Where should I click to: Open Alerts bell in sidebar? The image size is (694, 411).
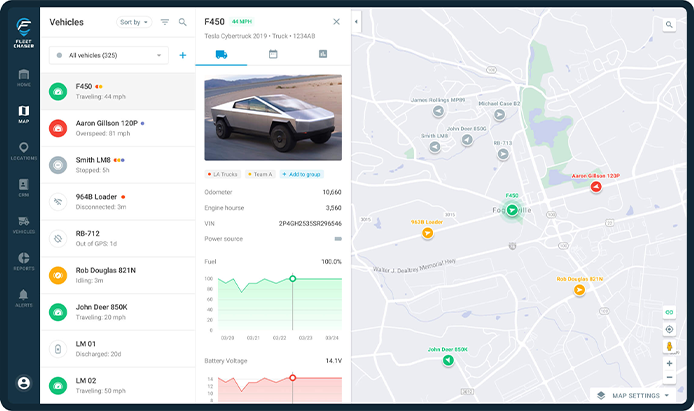pyautogui.click(x=23, y=298)
